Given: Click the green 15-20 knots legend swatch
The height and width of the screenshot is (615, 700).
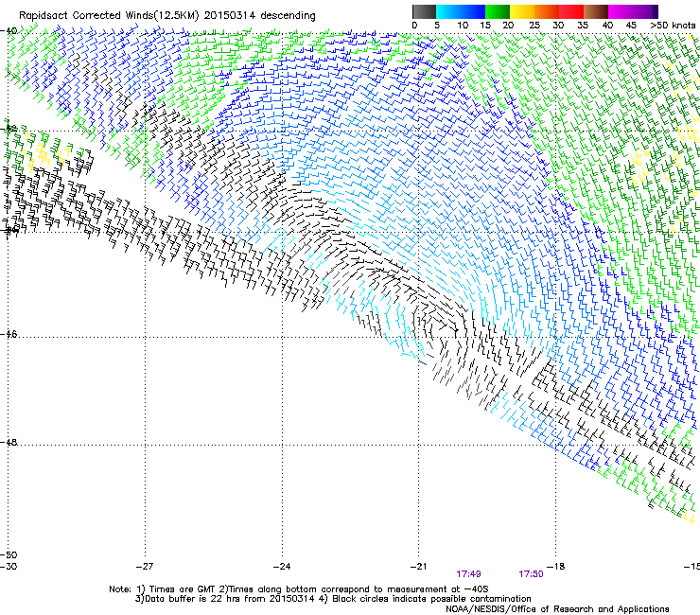Looking at the screenshot, I should [x=498, y=11].
